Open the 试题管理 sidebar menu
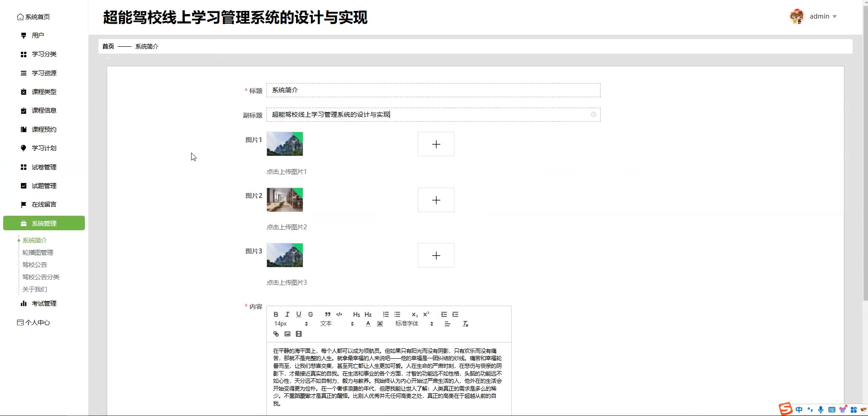This screenshot has height=416, width=868. tap(44, 186)
